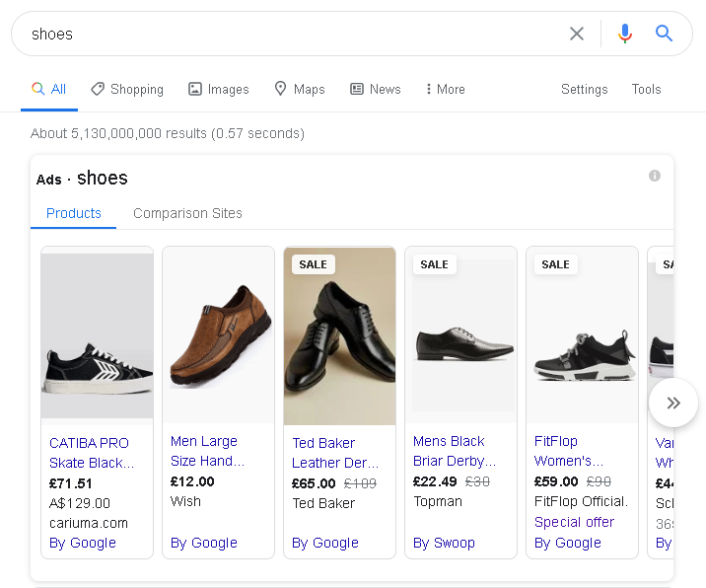Submit search with magnifier icon
The image size is (706, 588).
[x=664, y=34]
